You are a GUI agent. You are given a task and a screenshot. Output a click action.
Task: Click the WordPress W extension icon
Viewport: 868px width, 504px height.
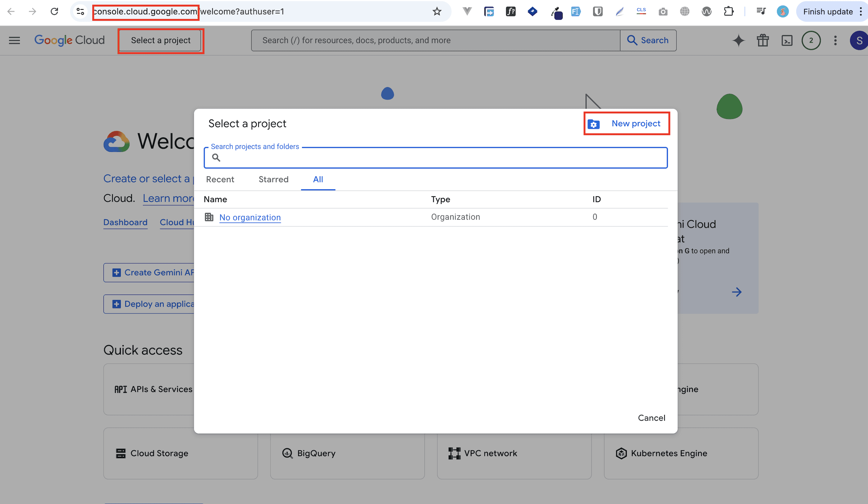706,12
